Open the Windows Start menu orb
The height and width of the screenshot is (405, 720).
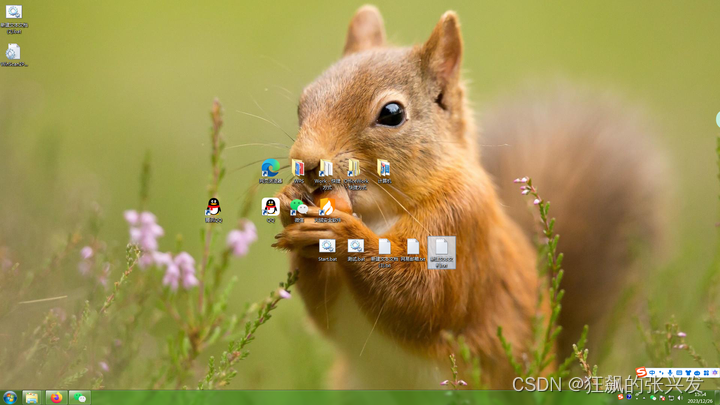10,397
